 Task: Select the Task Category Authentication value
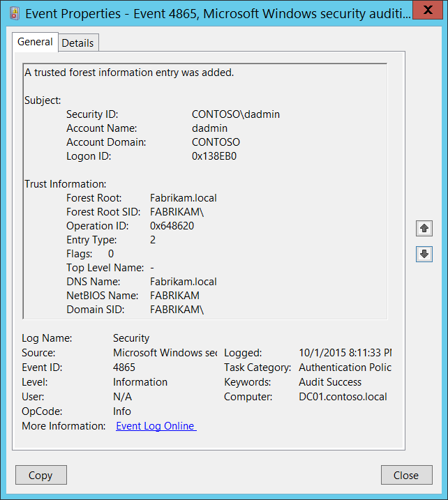(x=345, y=368)
